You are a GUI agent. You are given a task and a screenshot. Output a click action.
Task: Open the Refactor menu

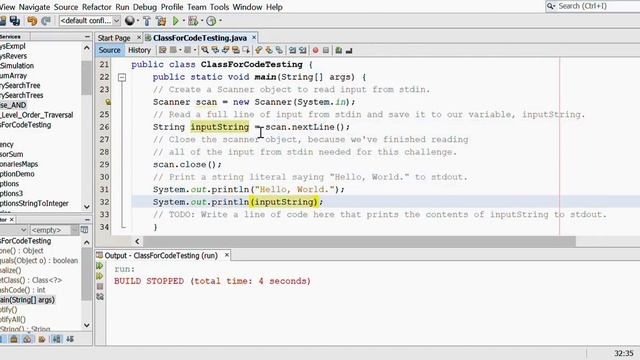click(97, 7)
